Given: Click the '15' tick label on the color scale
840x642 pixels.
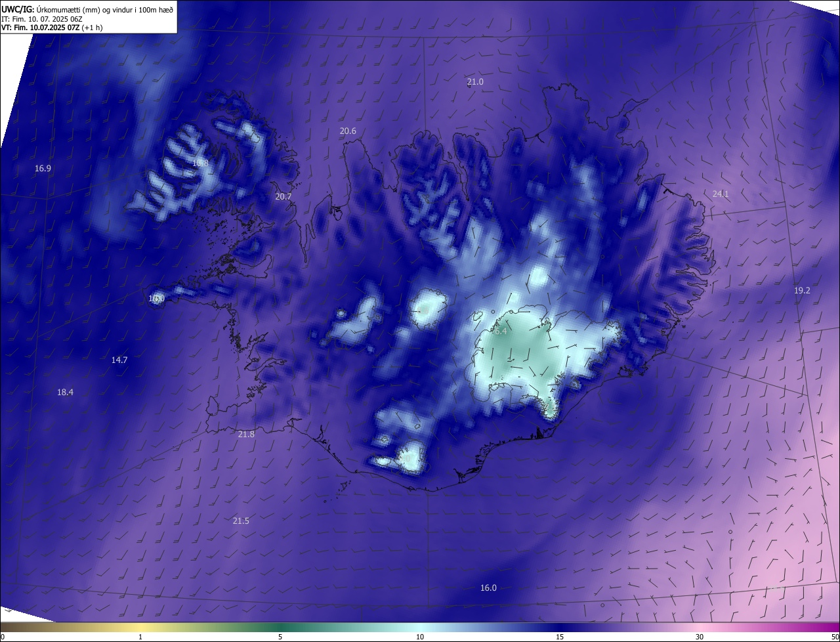Looking at the screenshot, I should 560,637.
